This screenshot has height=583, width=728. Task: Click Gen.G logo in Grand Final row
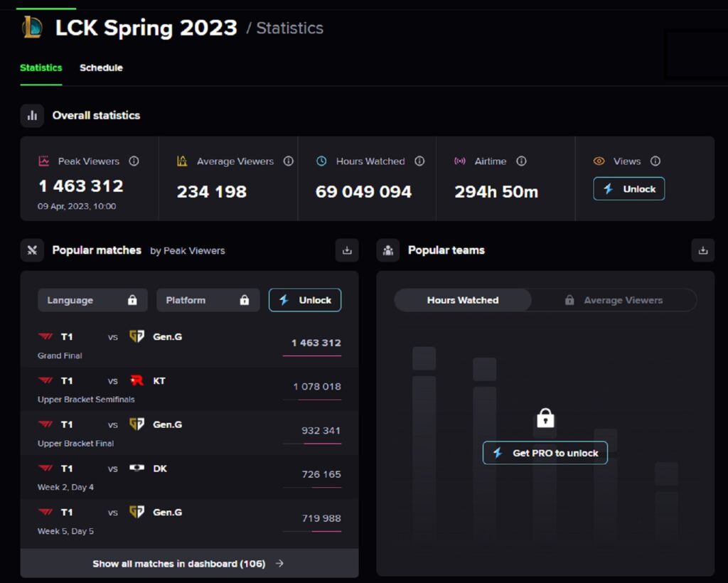[136, 336]
